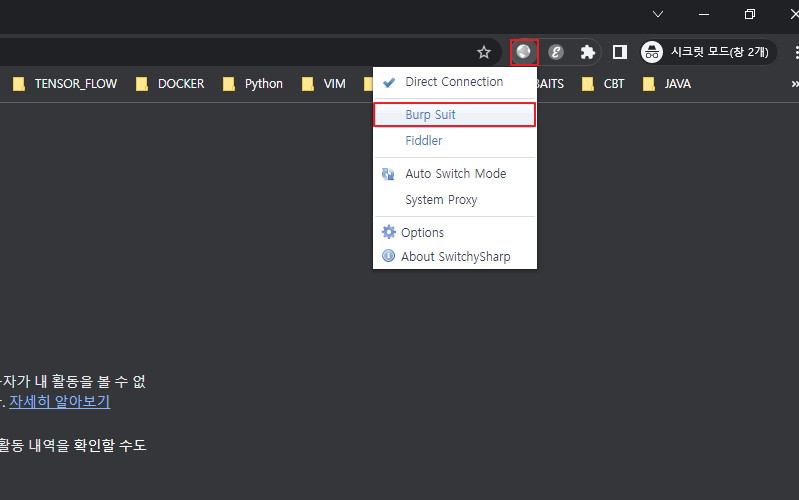This screenshot has width=799, height=500.
Task: Bookmark this page with the star icon
Action: coord(484,52)
